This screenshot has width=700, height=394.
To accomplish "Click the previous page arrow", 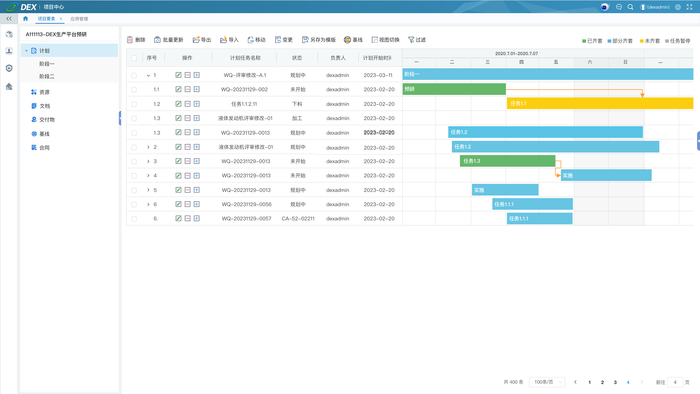I will coord(575,382).
